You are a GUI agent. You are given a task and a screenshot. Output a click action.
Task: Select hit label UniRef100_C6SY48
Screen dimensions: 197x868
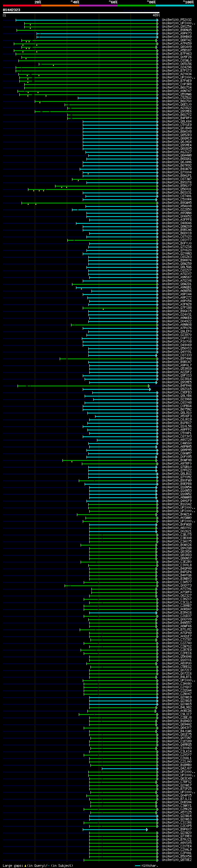[177, 403]
